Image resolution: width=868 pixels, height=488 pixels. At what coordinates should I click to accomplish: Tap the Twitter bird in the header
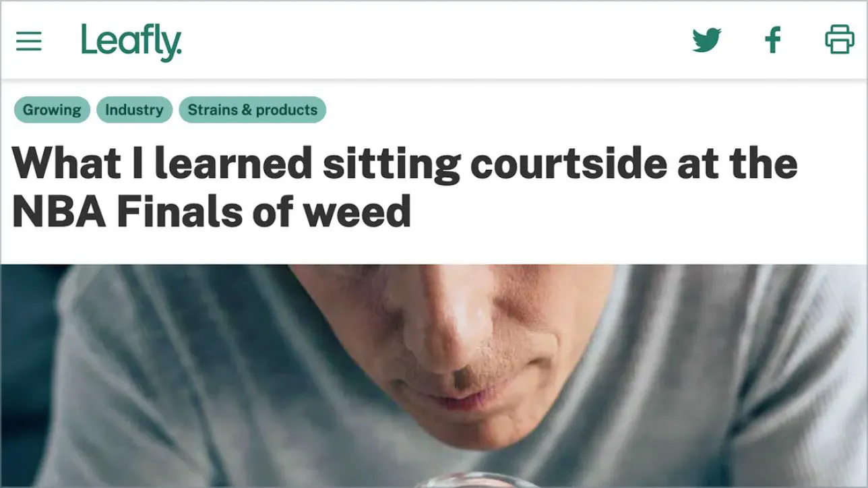point(707,40)
